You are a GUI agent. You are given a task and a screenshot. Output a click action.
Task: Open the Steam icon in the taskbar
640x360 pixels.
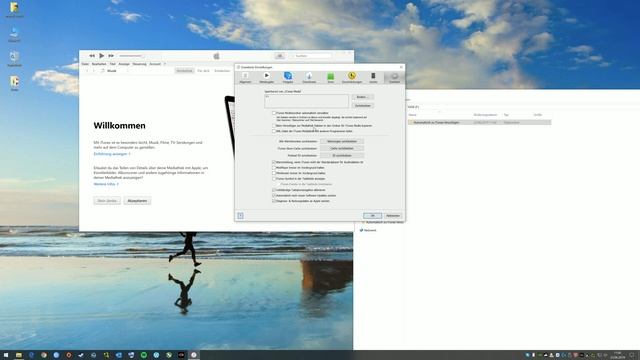point(81,355)
